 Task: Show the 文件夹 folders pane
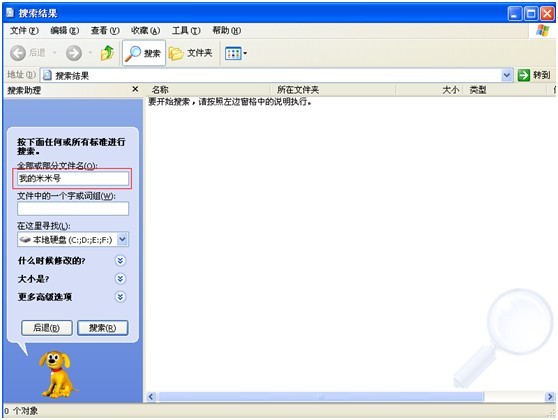(191, 53)
